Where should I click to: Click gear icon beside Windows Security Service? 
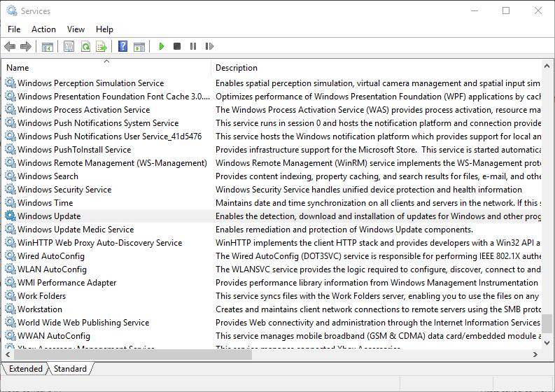coord(10,189)
